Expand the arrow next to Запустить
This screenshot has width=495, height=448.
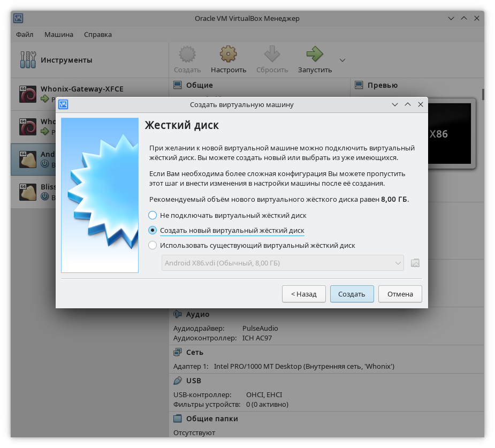342,60
